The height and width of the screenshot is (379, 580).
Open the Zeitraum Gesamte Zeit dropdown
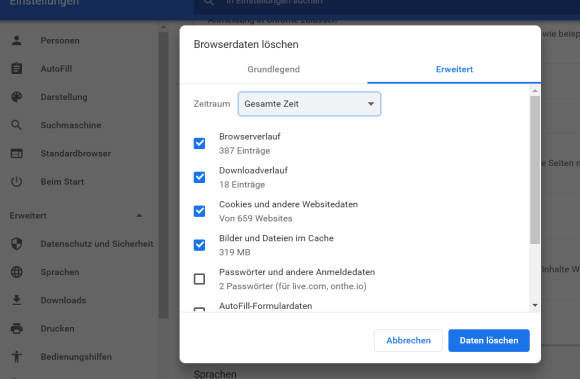[309, 104]
